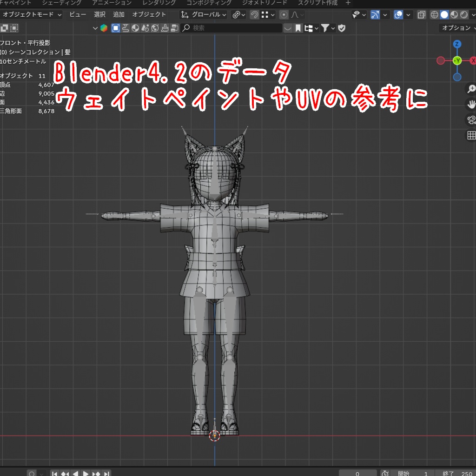This screenshot has width=476, height=476.
Task: Click the hand pan icon in viewport sidebar
Action: 471,104
